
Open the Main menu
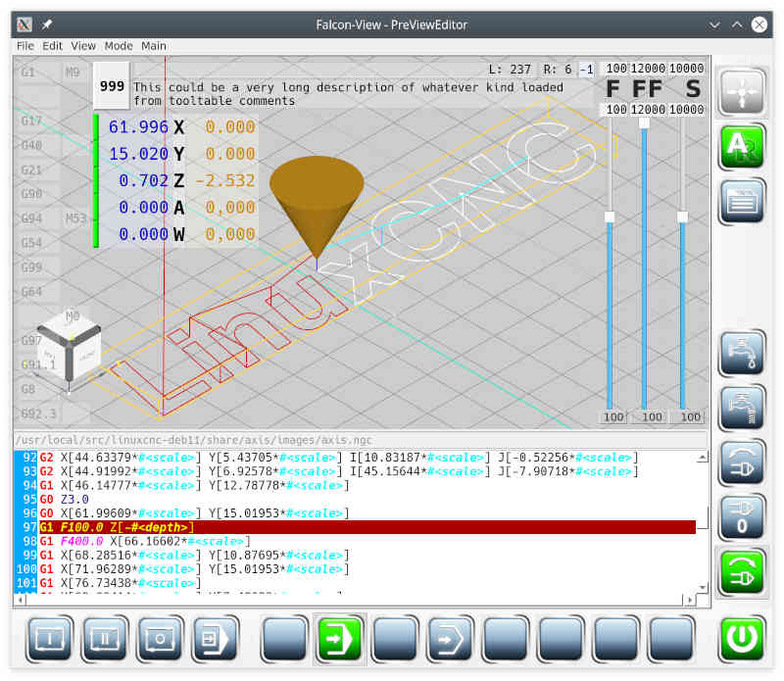[x=154, y=46]
